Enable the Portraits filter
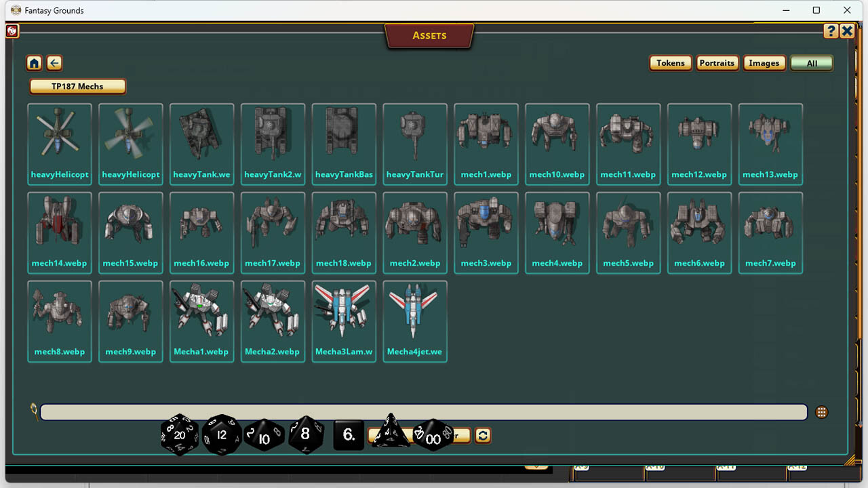Viewport: 868px width, 488px height. (717, 62)
